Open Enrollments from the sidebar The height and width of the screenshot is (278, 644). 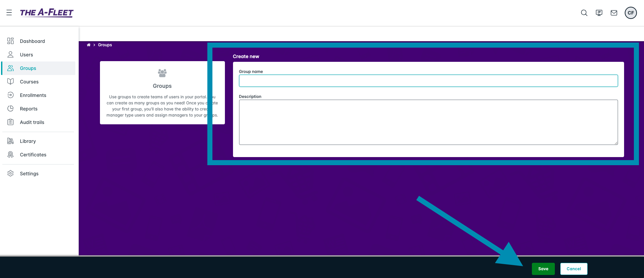[33, 95]
